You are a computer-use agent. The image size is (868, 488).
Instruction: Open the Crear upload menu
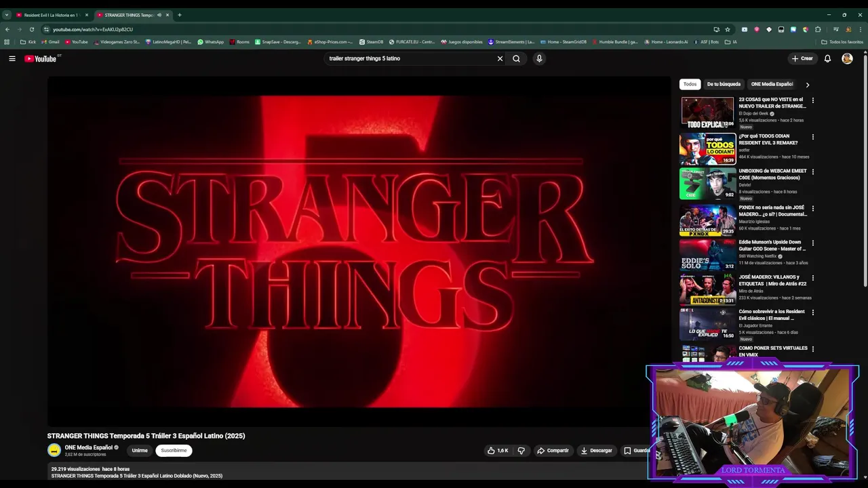[802, 58]
